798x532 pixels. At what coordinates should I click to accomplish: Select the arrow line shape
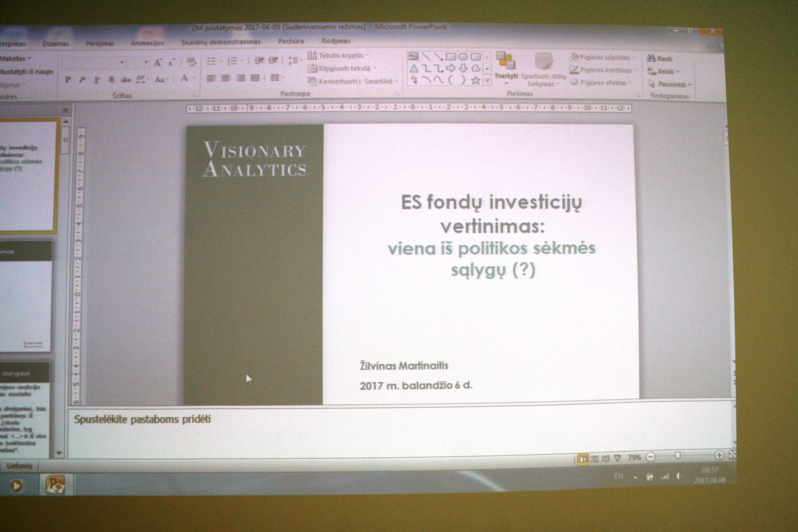pos(439,57)
